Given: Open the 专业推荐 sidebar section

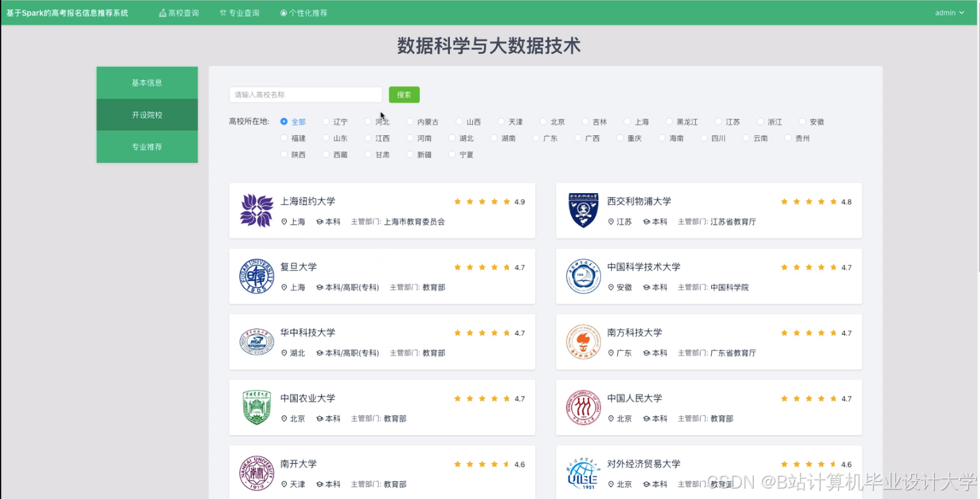Looking at the screenshot, I should [147, 146].
